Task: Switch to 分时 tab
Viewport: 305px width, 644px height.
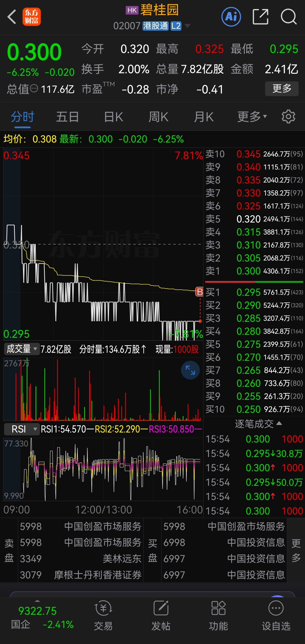Action: click(x=22, y=117)
